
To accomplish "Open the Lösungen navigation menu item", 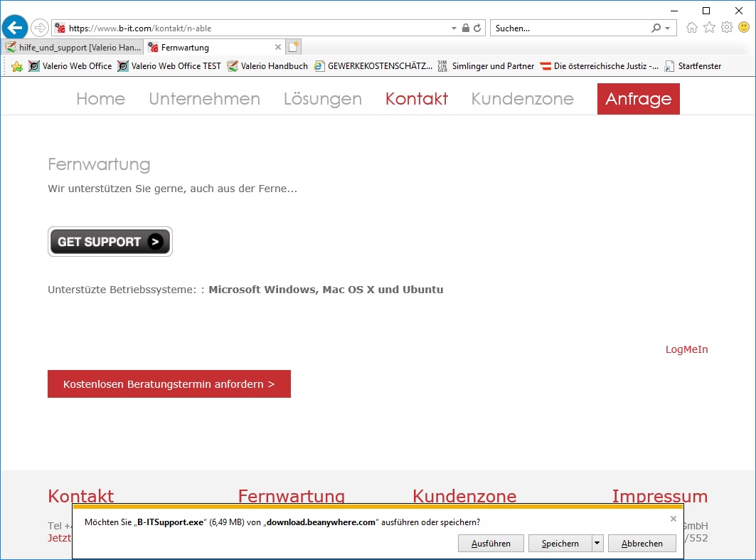I will click(322, 99).
